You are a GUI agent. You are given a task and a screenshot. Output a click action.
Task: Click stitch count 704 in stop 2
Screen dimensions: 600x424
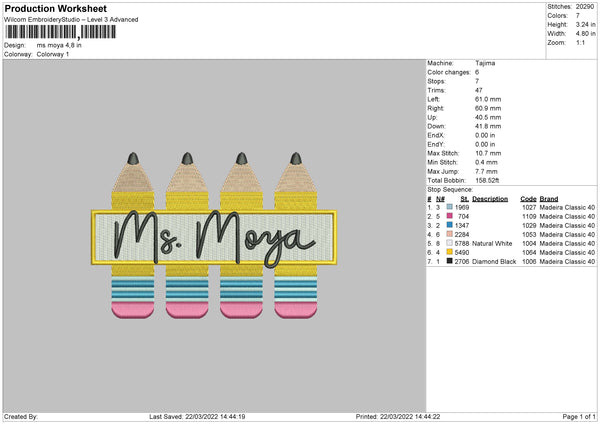coord(463,217)
